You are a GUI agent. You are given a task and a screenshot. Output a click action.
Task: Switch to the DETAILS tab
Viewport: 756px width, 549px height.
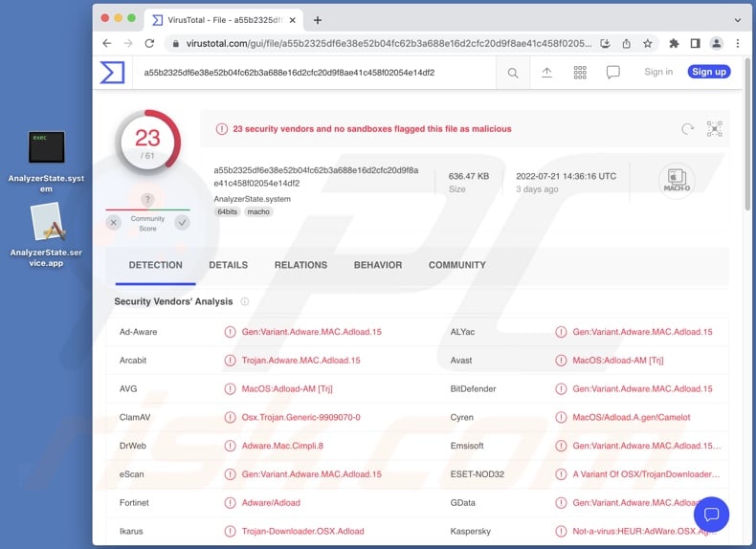coord(228,265)
